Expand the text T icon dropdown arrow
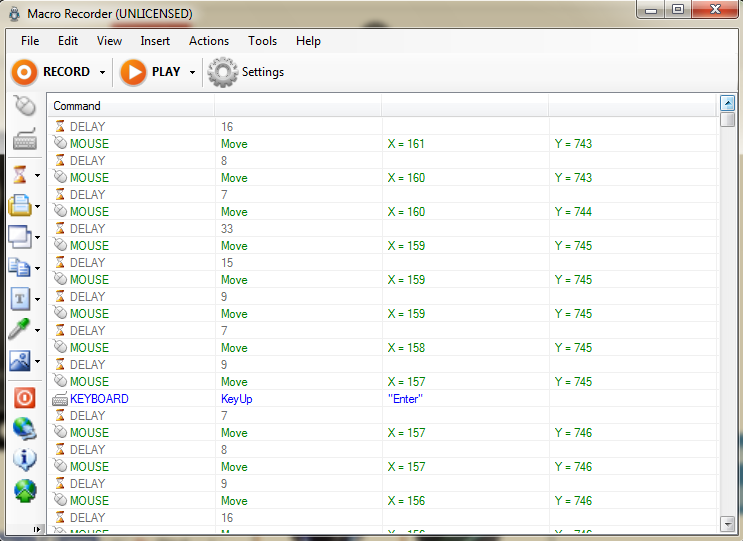743x541 pixels. pos(37,299)
